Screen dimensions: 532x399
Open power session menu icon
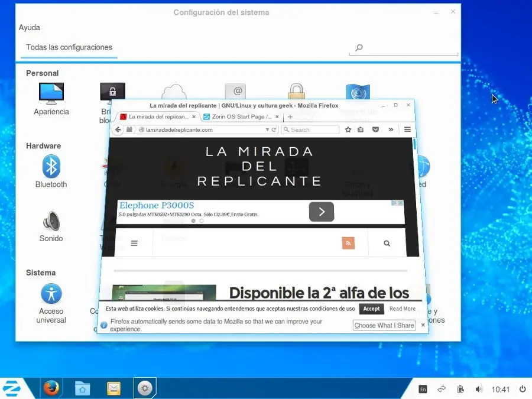(x=523, y=389)
